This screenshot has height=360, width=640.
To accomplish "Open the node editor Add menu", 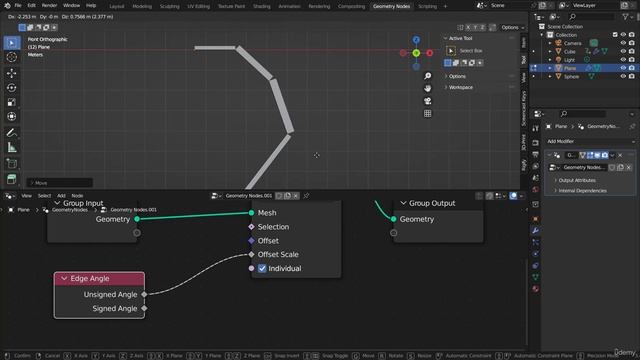I will click(61, 196).
